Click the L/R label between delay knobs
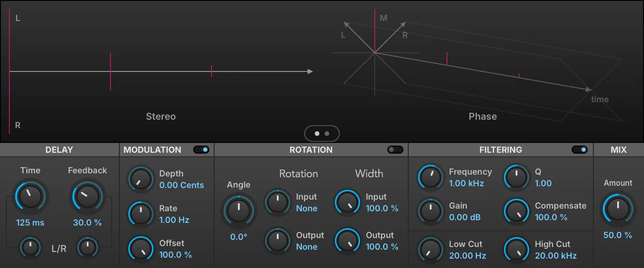Screen dimensions: 644x268 click(x=59, y=249)
